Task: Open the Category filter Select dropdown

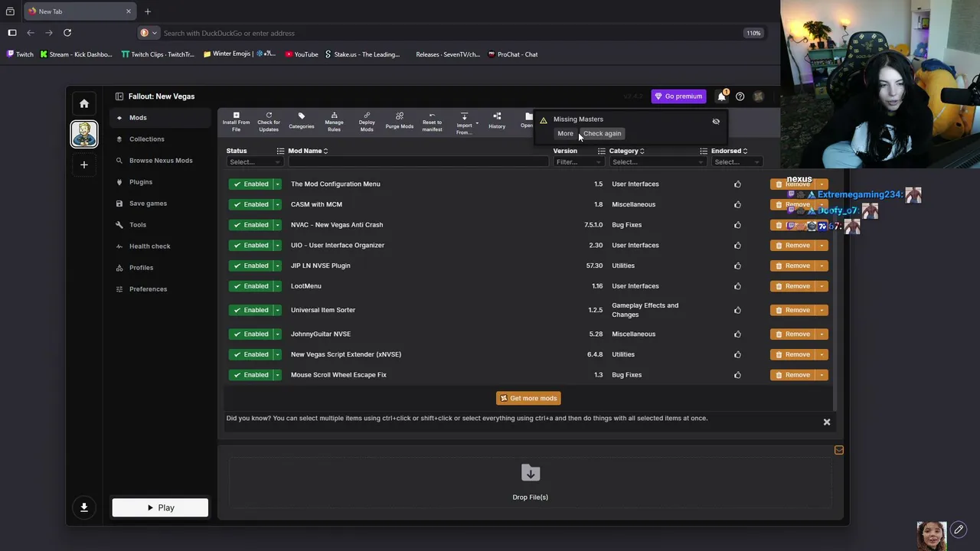Action: [x=657, y=161]
